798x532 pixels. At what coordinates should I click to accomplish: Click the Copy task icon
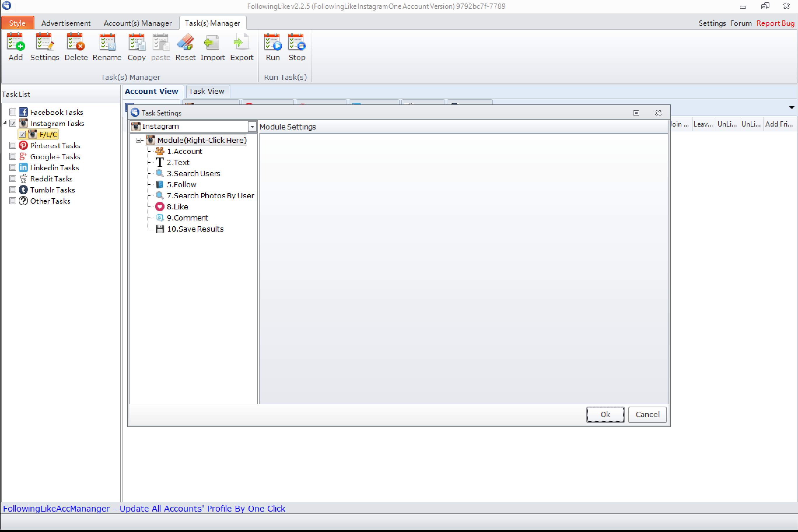pos(136,42)
